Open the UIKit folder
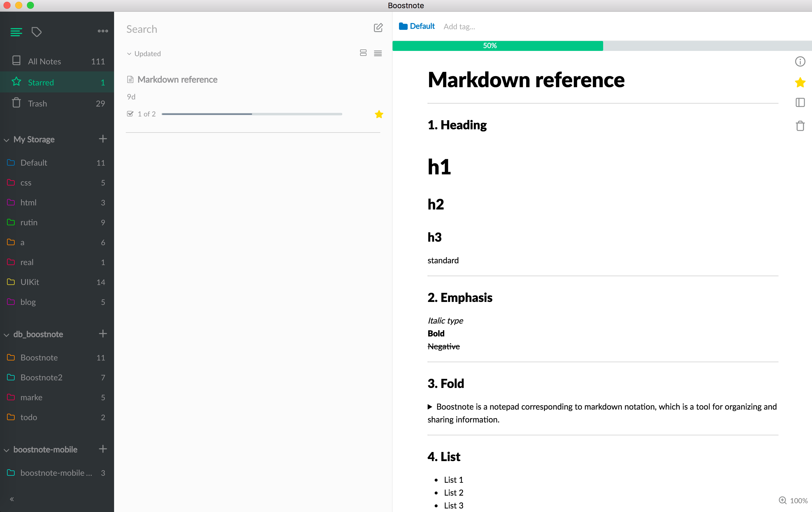The height and width of the screenshot is (512, 812). (57, 282)
